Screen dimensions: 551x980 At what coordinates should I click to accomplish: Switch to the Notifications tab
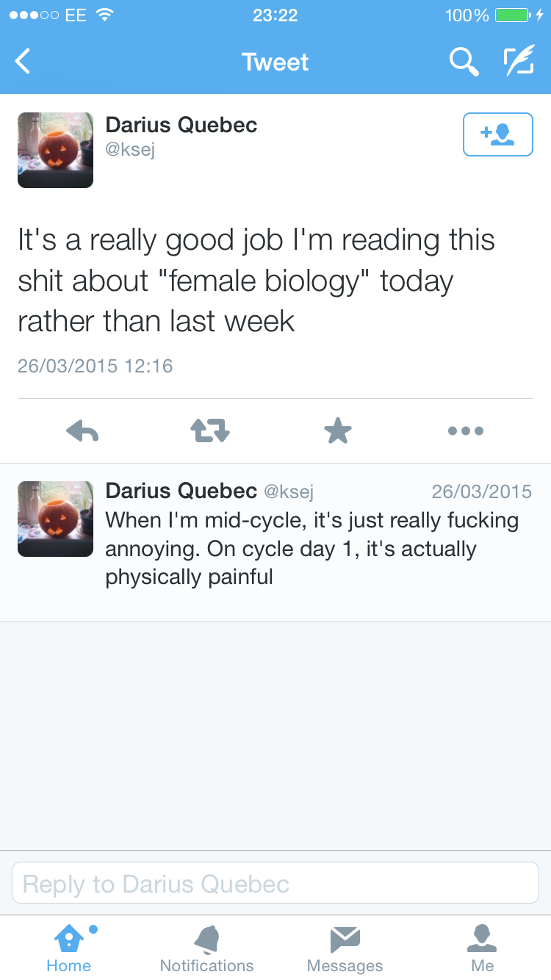pyautogui.click(x=206, y=948)
